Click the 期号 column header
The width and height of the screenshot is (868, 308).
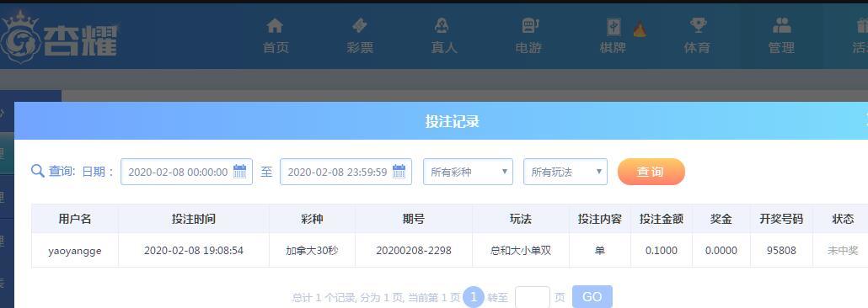tap(414, 219)
